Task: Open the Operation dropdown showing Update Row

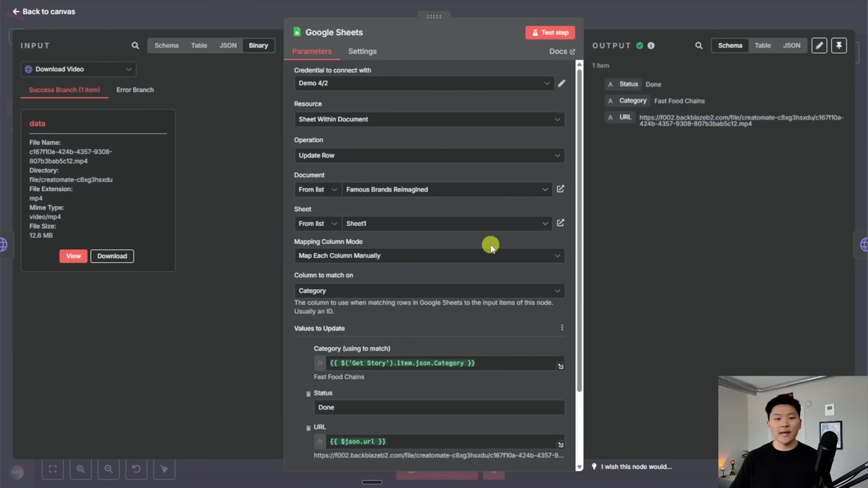Action: [429, 156]
